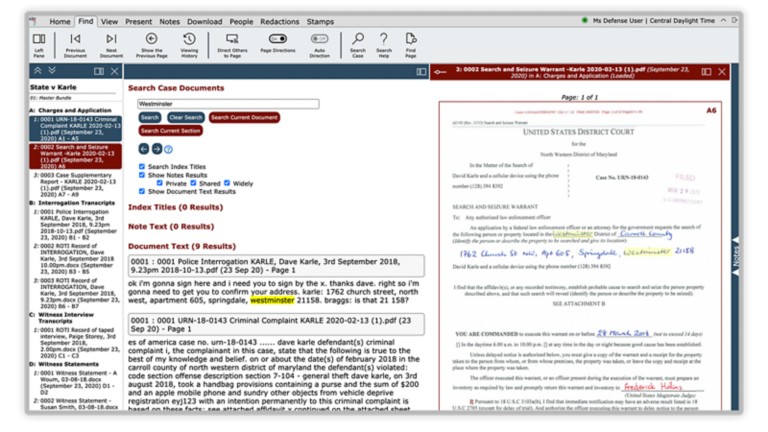Click the blue Search button
The width and height of the screenshot is (768, 432).
coord(149,118)
